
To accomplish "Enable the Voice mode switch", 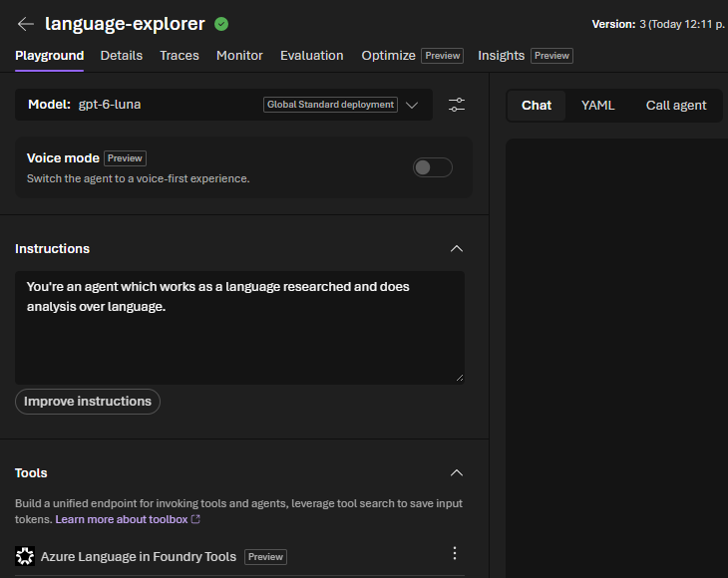I will click(432, 167).
